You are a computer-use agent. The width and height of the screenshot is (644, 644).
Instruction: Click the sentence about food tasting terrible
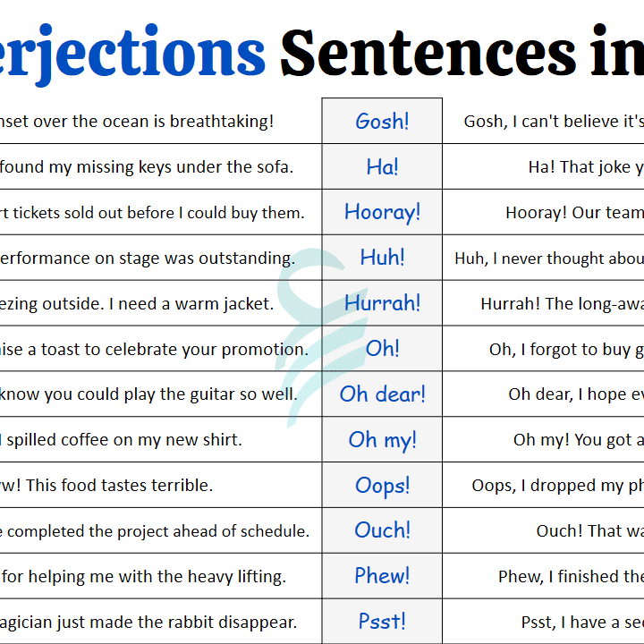(x=106, y=486)
